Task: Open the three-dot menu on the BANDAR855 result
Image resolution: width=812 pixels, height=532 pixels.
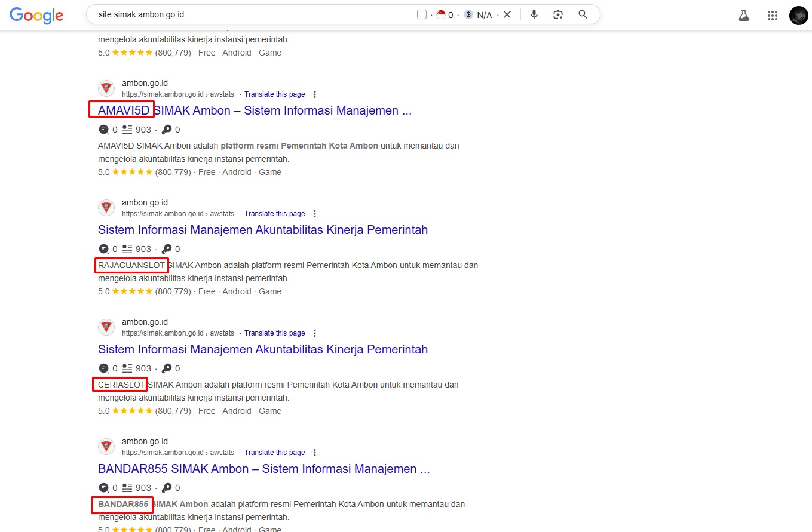Action: pos(315,452)
